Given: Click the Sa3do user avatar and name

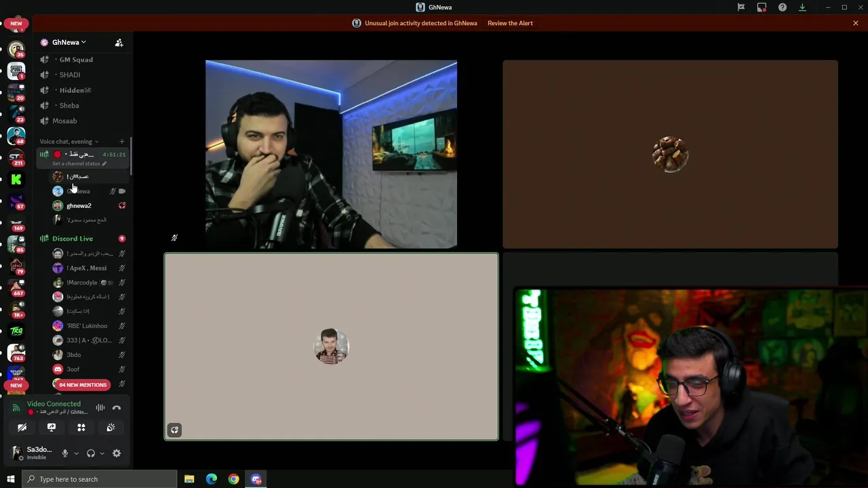Looking at the screenshot, I should click(31, 453).
